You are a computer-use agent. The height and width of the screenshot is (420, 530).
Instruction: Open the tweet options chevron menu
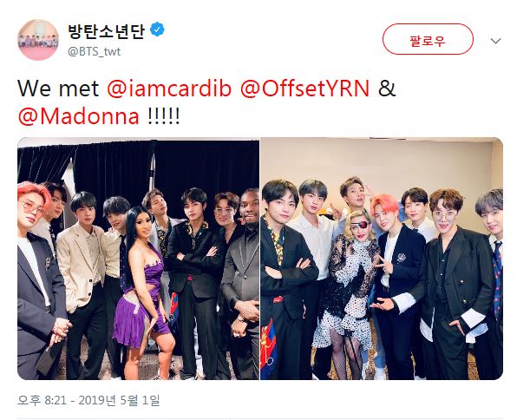coord(495,41)
